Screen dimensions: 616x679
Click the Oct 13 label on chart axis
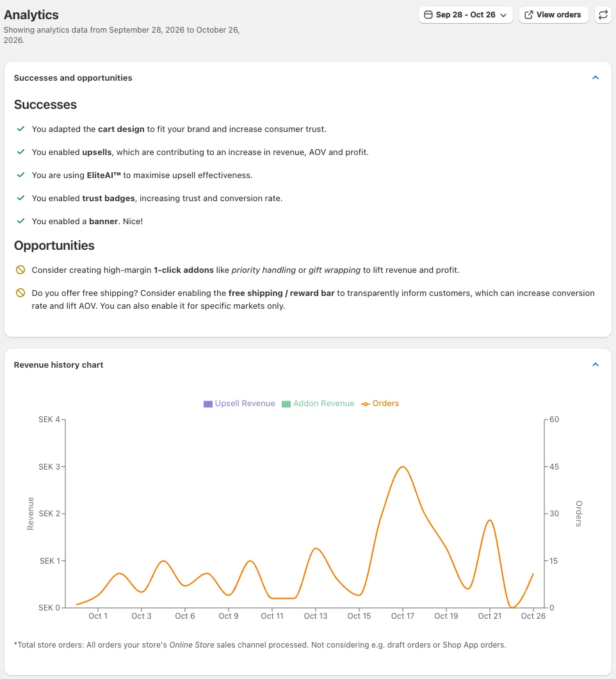coord(316,616)
